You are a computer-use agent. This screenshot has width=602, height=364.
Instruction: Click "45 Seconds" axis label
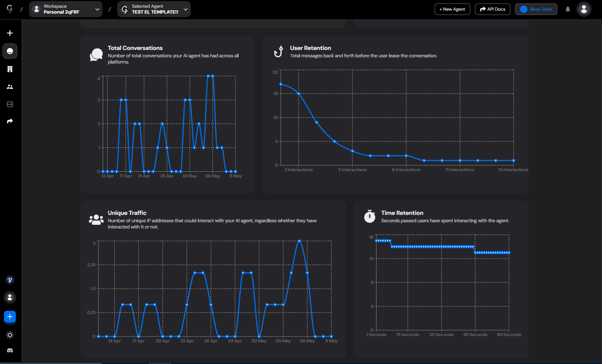click(475, 335)
